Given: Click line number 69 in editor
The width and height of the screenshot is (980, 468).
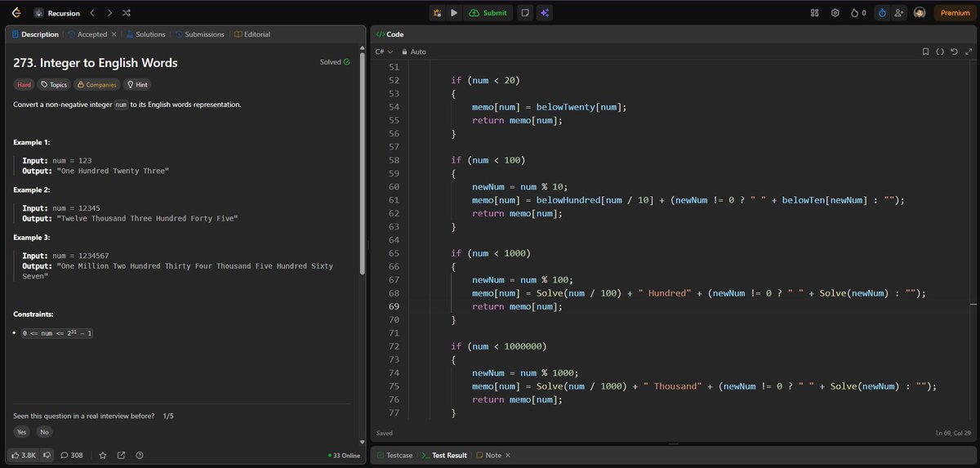Looking at the screenshot, I should [394, 306].
